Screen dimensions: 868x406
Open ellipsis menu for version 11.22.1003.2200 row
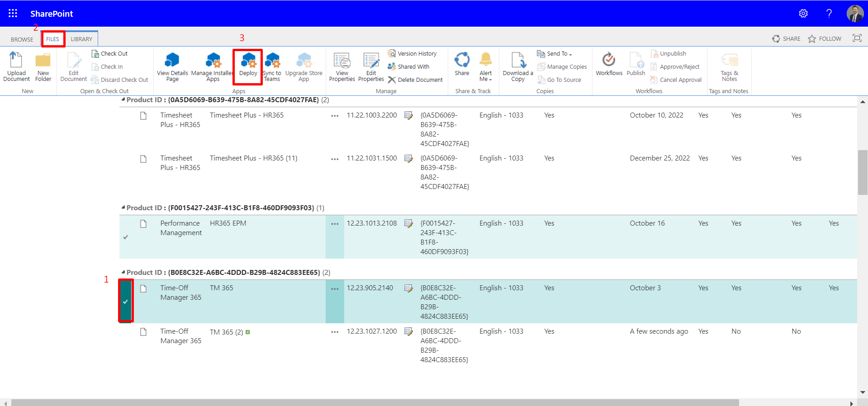click(x=335, y=116)
